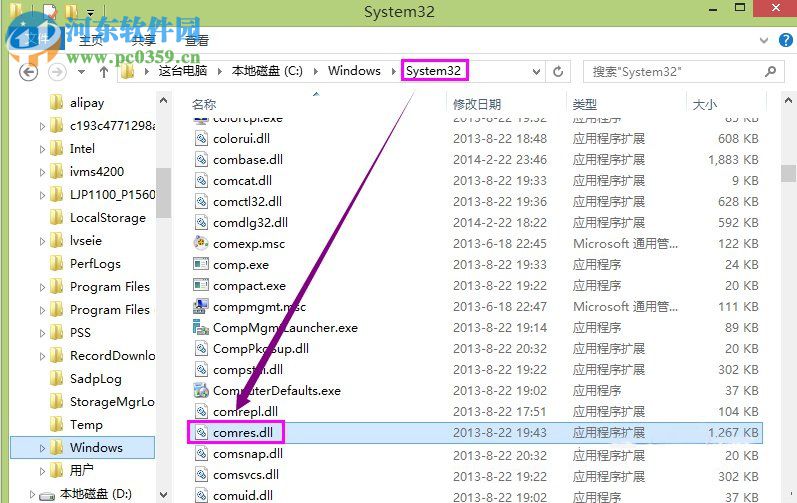
Task: Click the Windows breadcrumb segment
Action: (x=354, y=71)
